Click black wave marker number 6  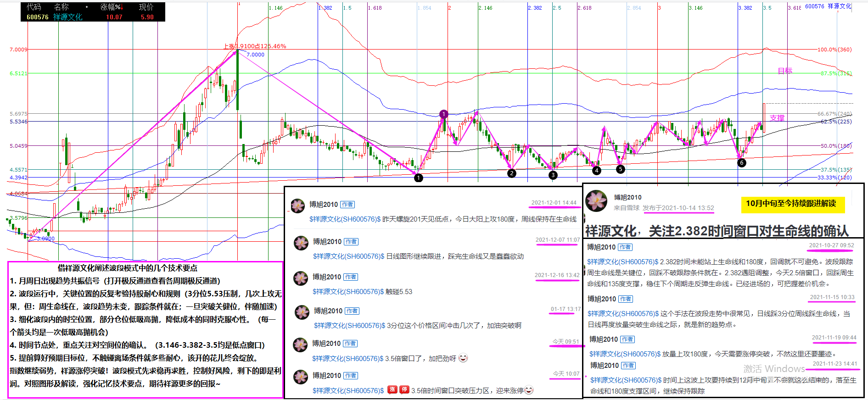741,162
